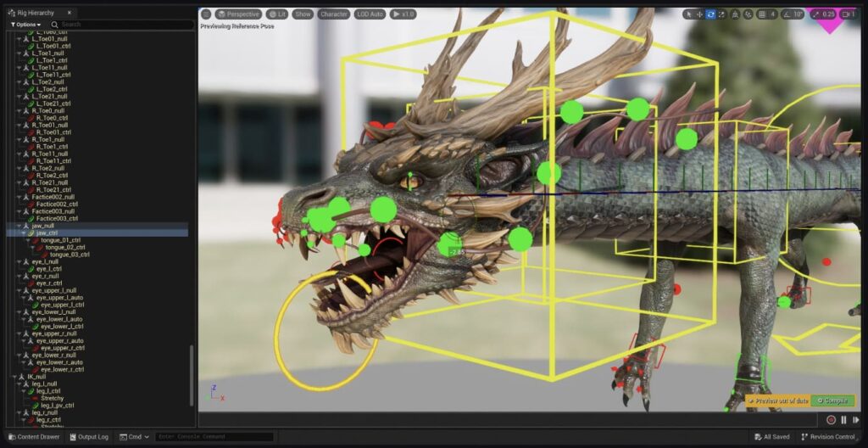Viewport: 868px width, 448px height.
Task: Activate the select mode cursor icon
Action: 687,14
